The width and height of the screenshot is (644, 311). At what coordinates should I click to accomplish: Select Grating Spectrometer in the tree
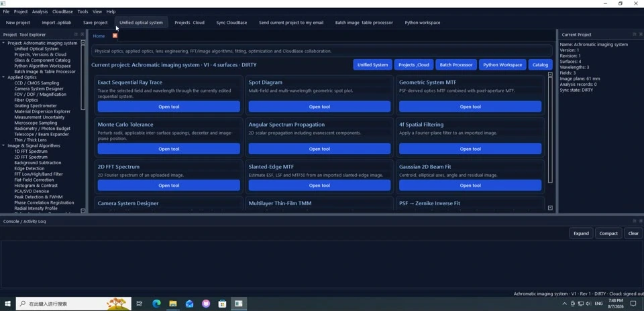[36, 106]
